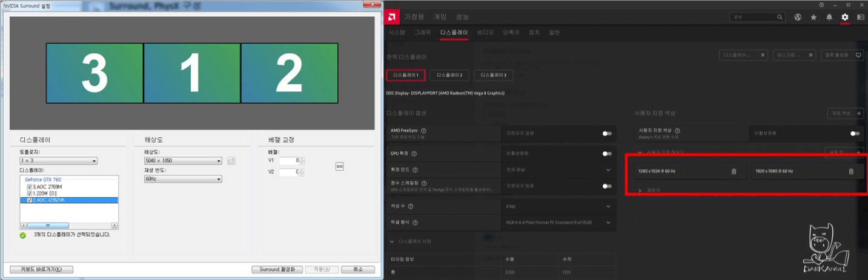The width and height of the screenshot is (868, 280).
Task: Toggle the 사용자 지정 색상 switch
Action: [855, 133]
